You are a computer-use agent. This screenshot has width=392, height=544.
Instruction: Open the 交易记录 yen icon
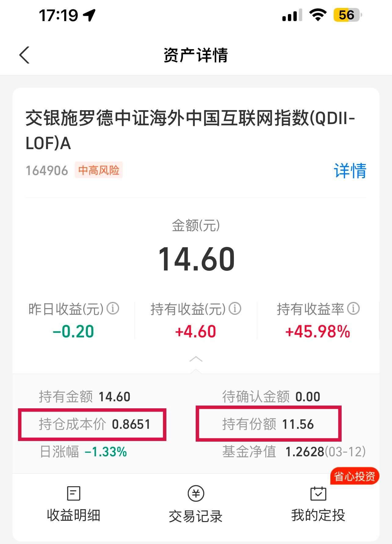196,493
